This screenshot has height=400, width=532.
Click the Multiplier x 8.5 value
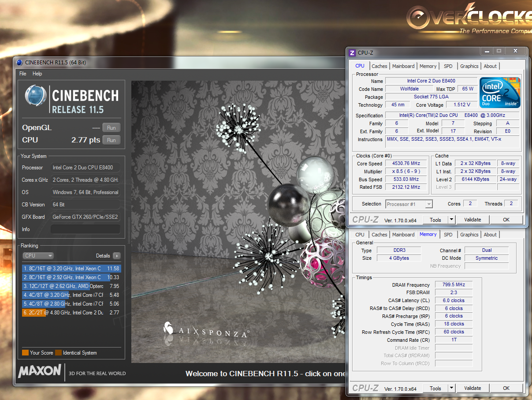pos(406,172)
